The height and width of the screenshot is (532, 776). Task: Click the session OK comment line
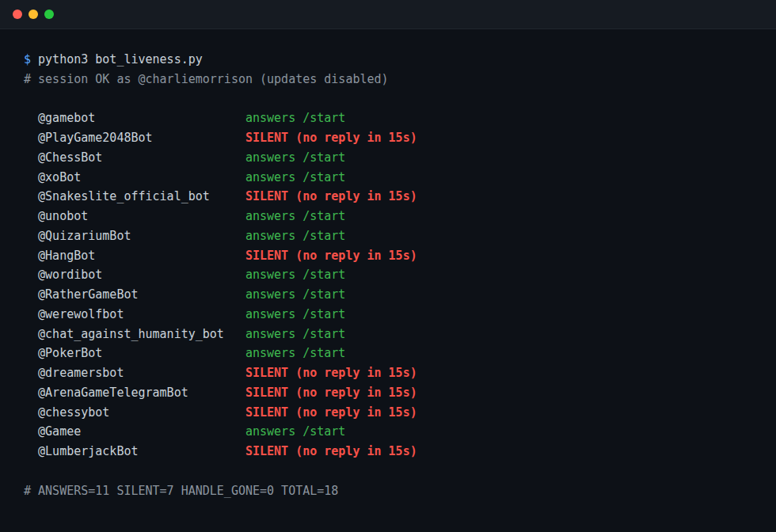(205, 79)
